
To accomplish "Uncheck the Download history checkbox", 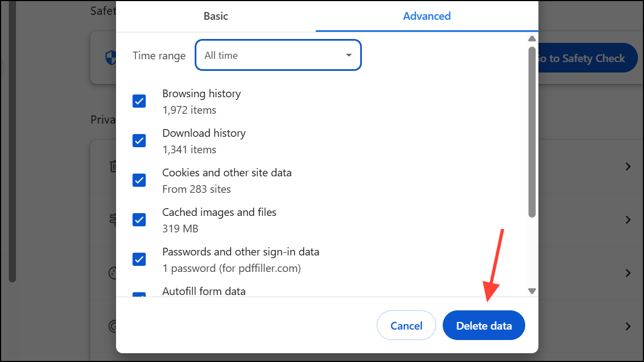I will [139, 141].
